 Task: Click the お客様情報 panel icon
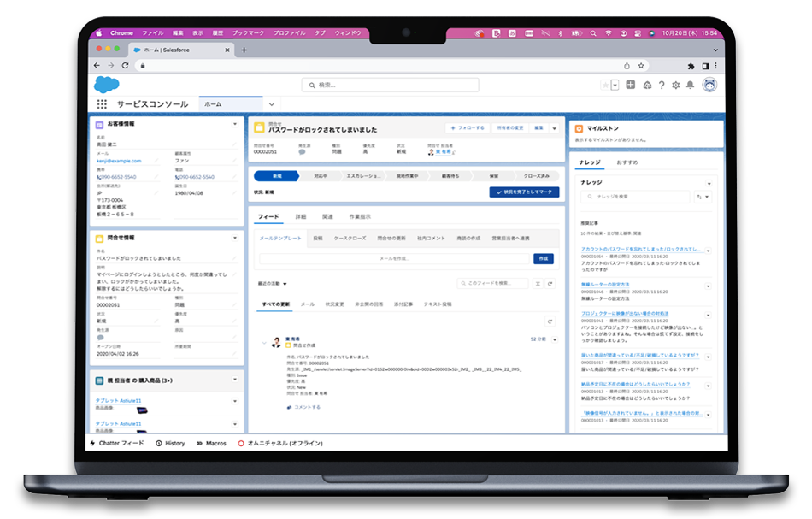pyautogui.click(x=99, y=125)
